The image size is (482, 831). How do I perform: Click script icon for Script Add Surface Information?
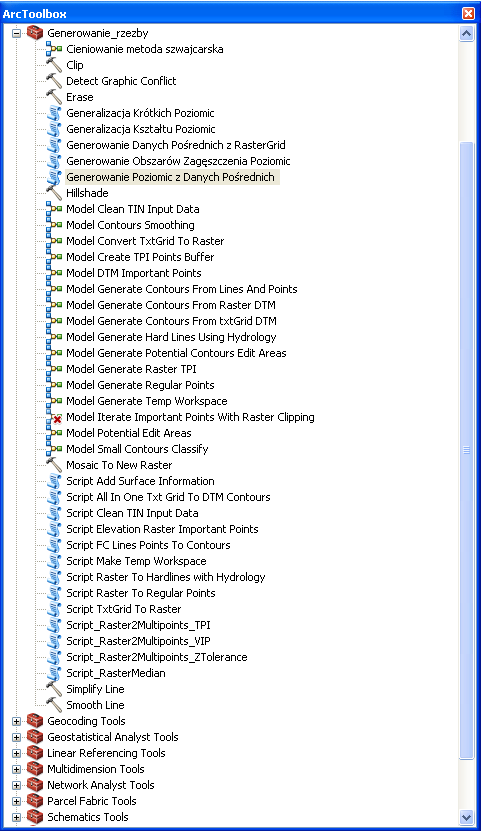(54, 481)
